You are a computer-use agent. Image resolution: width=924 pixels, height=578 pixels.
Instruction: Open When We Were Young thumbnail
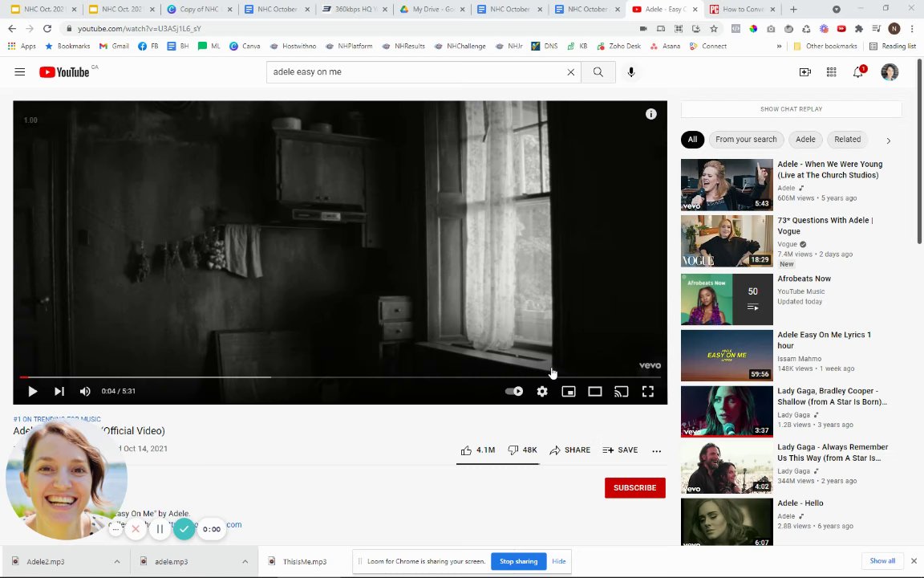click(x=727, y=185)
